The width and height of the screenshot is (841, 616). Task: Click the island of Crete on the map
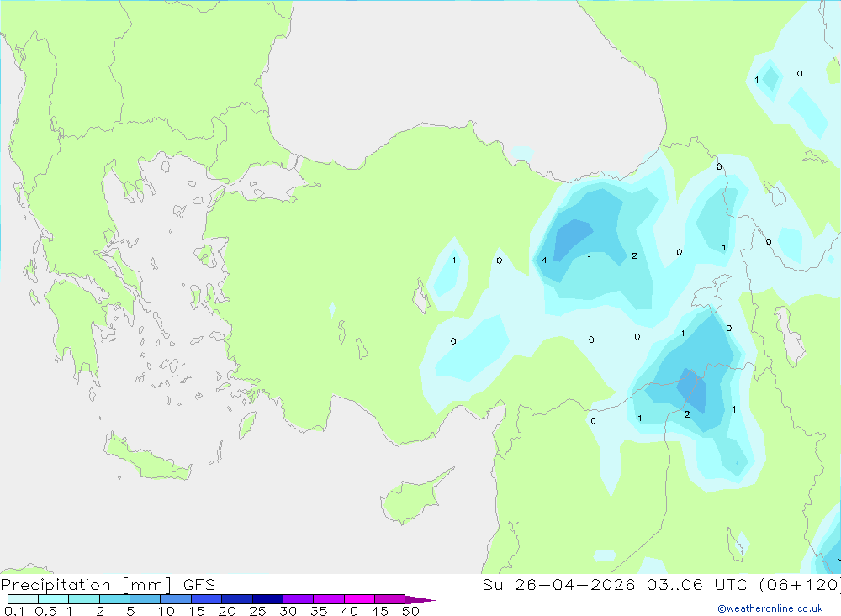(x=147, y=457)
